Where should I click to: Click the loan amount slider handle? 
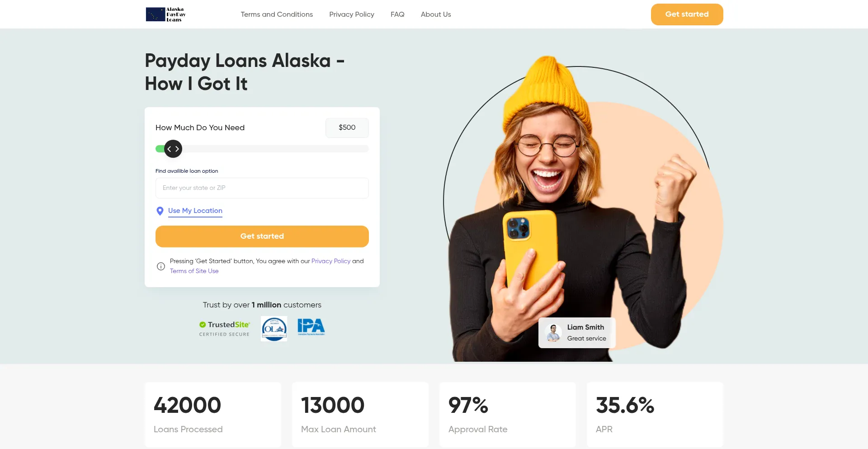point(173,149)
